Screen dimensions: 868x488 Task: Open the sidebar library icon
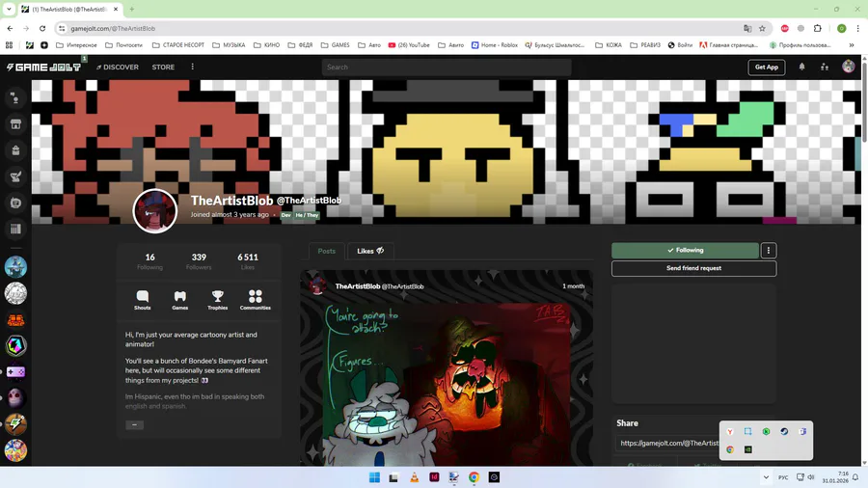tap(15, 229)
